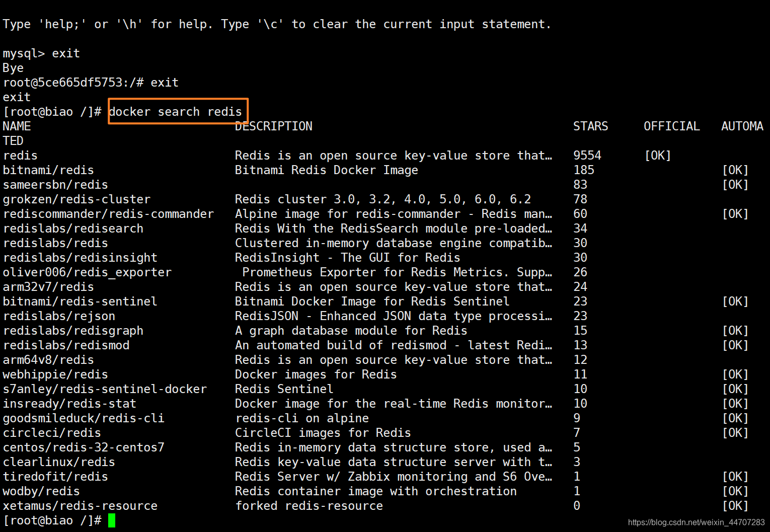
Task: Click the 'Bye' output line
Action: tap(13, 68)
